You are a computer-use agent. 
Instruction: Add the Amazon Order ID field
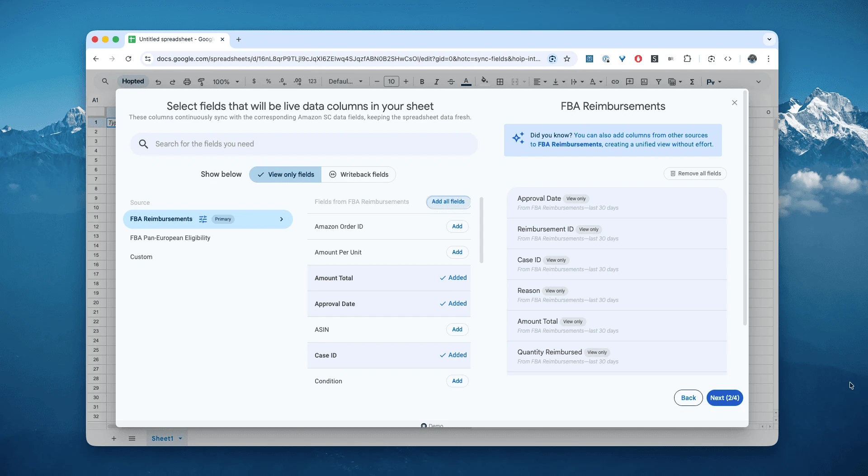(457, 226)
